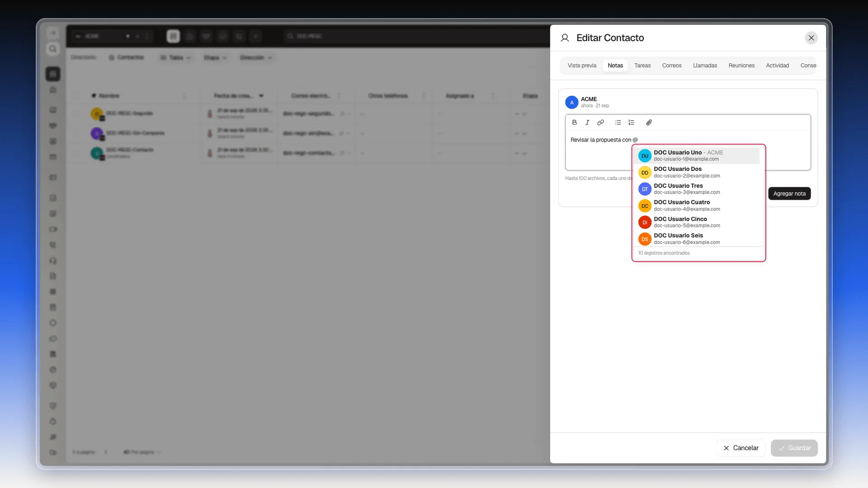Apply italic formatting in note editor
Screen dimensions: 868x488
[x=587, y=122]
